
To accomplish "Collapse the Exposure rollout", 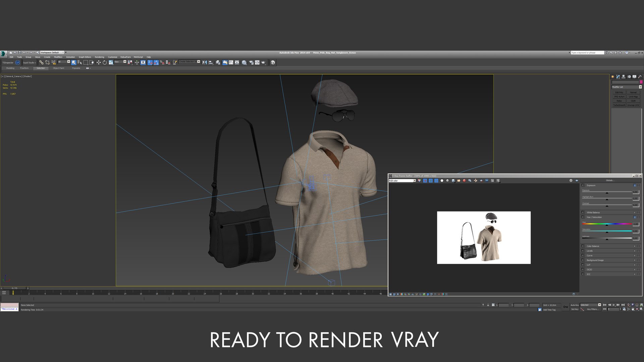I will click(x=635, y=185).
